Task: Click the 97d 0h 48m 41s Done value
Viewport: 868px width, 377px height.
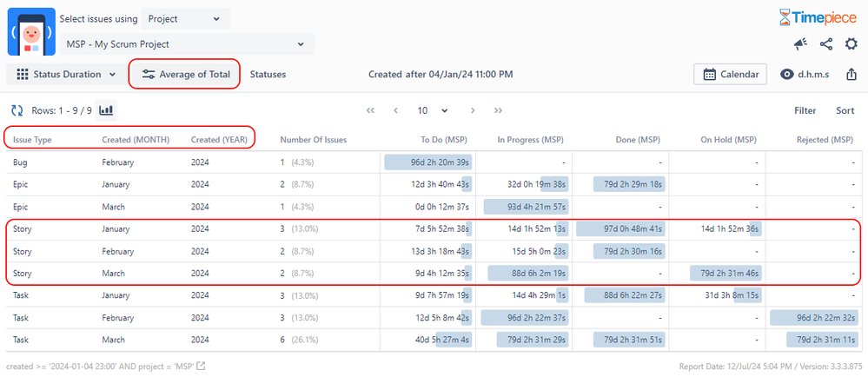Action: [620, 228]
